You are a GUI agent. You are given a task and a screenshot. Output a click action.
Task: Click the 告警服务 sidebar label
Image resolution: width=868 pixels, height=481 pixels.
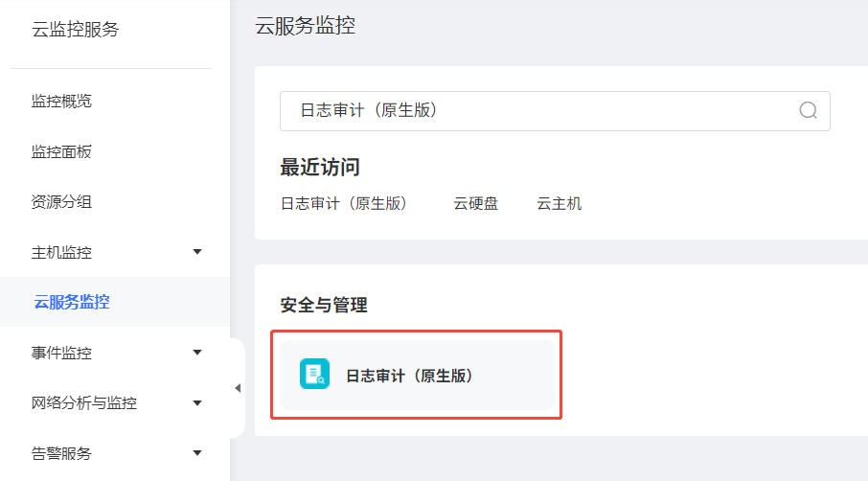point(61,453)
